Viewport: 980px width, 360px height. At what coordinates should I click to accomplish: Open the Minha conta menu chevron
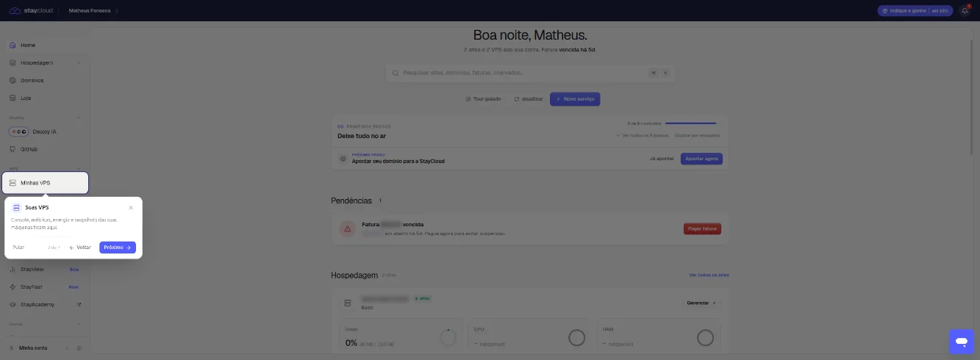67,348
